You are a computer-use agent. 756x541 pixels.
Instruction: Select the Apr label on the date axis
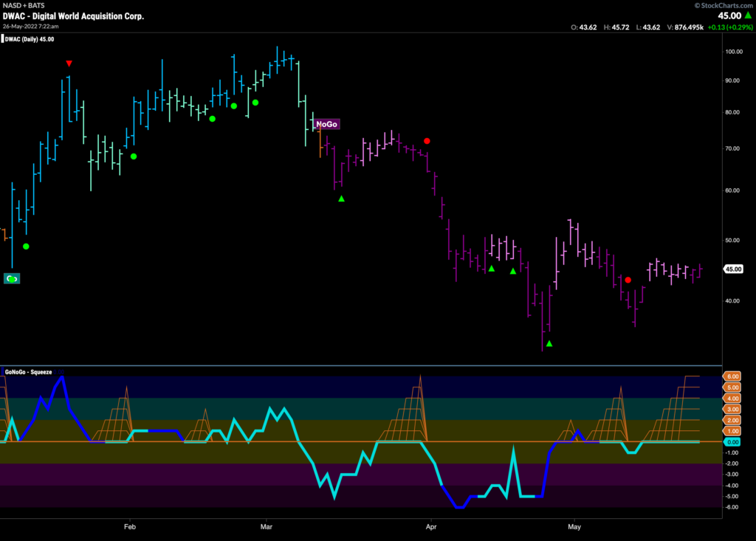[430, 526]
